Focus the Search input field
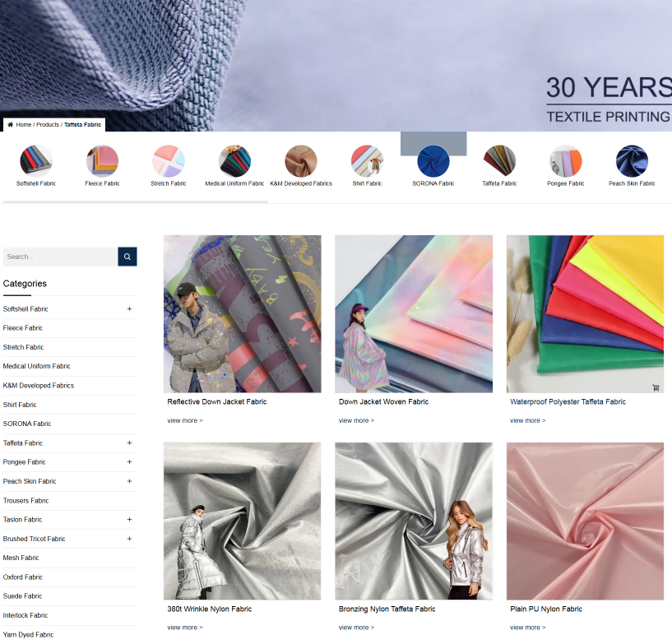The image size is (672, 644). (x=60, y=257)
